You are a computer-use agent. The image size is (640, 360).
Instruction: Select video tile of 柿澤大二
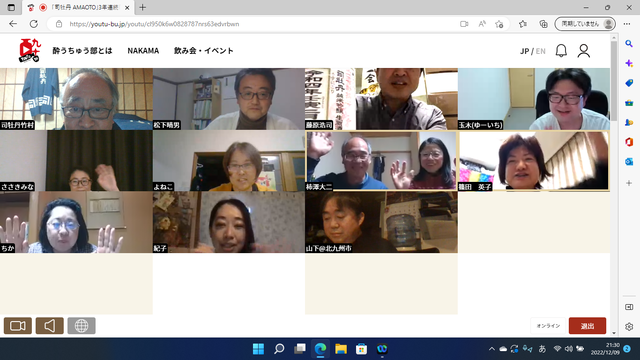pos(381,161)
